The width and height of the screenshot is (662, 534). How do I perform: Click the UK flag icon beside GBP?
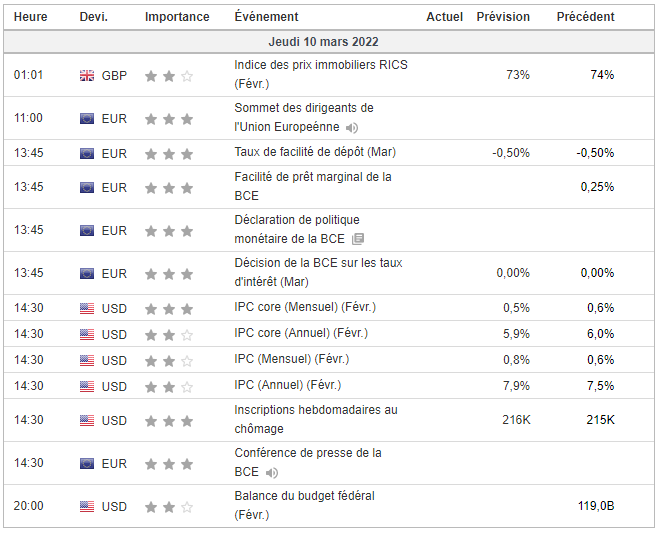[x=87, y=75]
